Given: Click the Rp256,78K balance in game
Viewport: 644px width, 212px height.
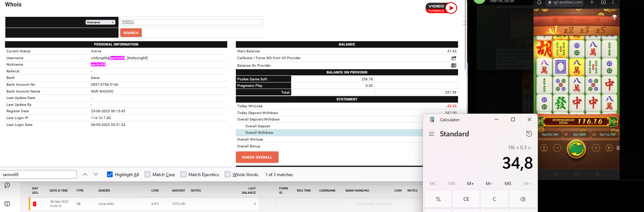Looking at the screenshot, I should (550, 135).
